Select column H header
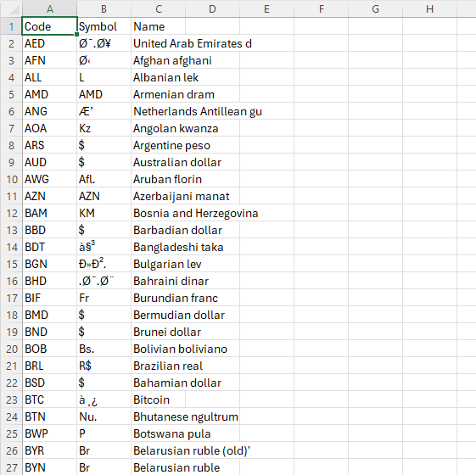 tap(429, 9)
